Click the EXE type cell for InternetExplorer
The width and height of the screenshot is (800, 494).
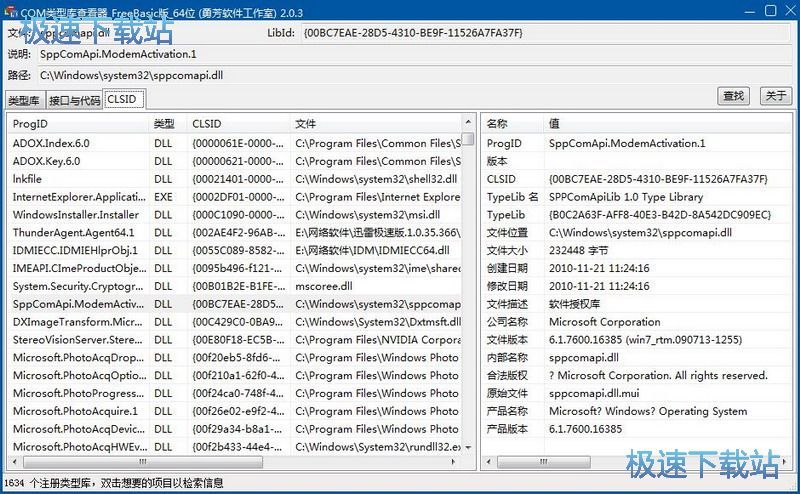pos(163,197)
